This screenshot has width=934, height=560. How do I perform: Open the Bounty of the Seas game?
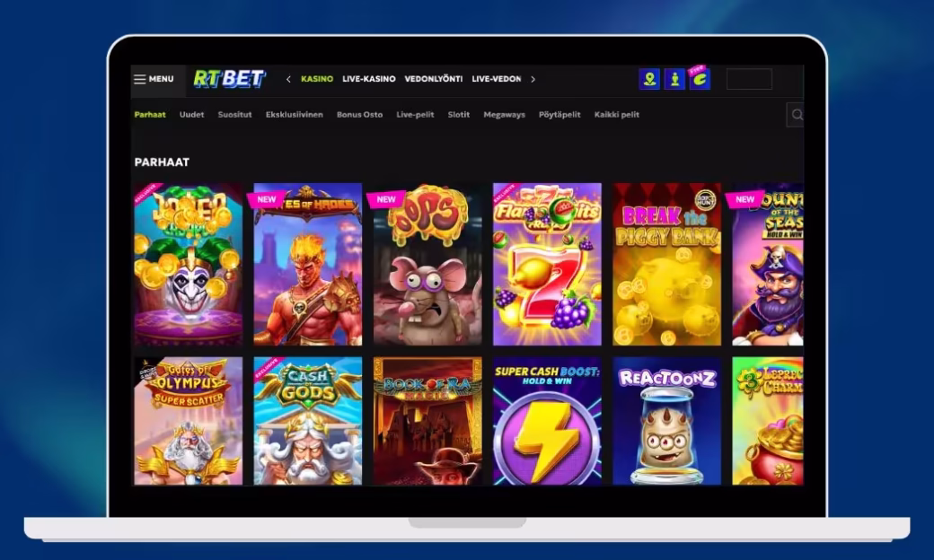pos(768,264)
